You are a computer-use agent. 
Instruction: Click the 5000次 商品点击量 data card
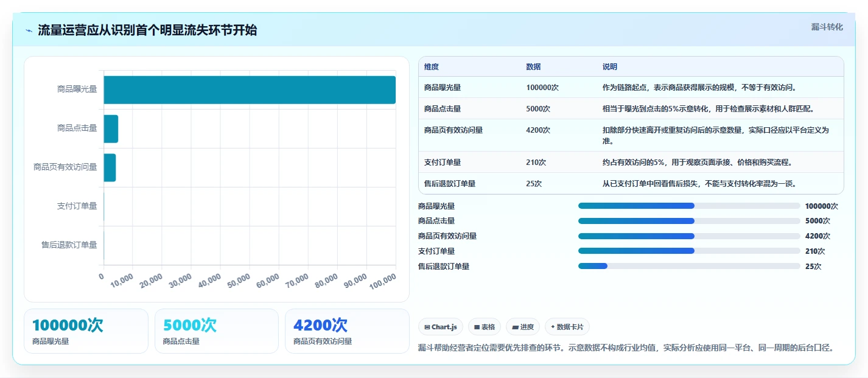[x=217, y=331]
